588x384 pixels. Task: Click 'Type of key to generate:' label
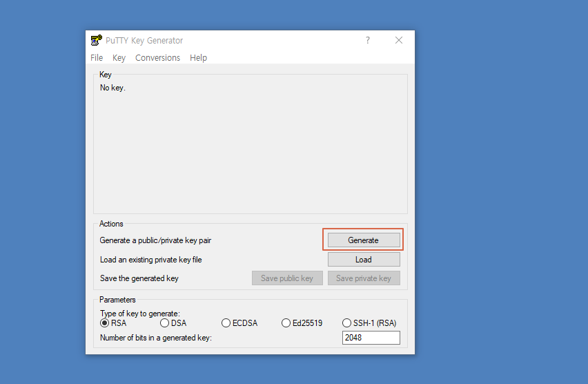pyautogui.click(x=140, y=314)
